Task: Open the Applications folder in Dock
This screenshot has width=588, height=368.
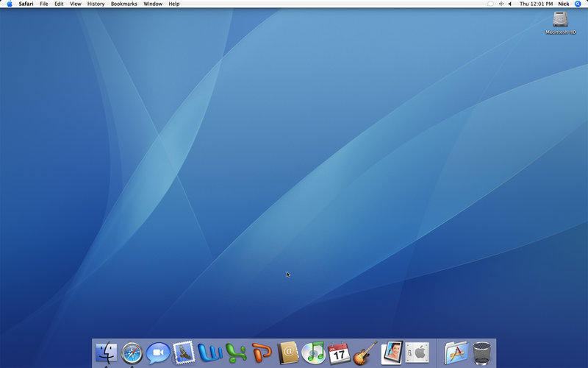Action: [x=456, y=353]
